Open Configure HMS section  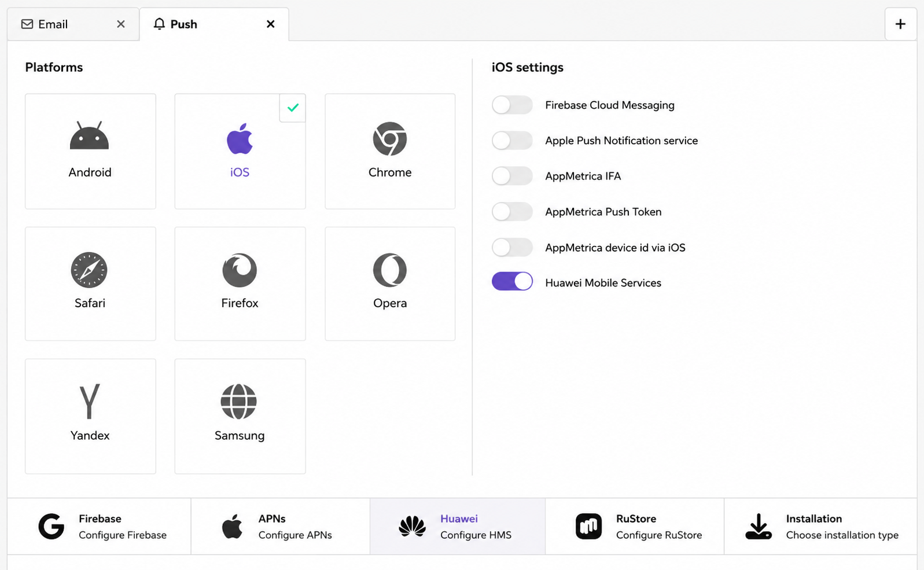point(458,527)
